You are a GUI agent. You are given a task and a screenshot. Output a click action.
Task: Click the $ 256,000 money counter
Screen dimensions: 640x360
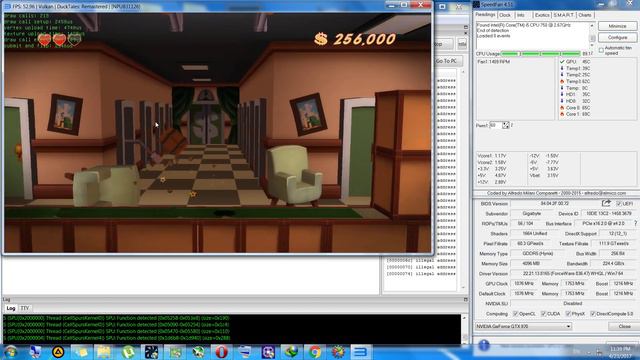(x=355, y=39)
